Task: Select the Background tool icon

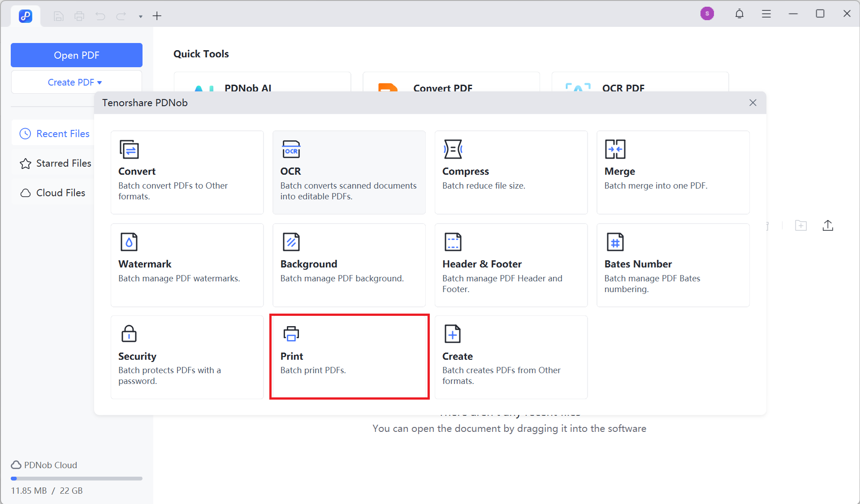Action: click(x=291, y=242)
